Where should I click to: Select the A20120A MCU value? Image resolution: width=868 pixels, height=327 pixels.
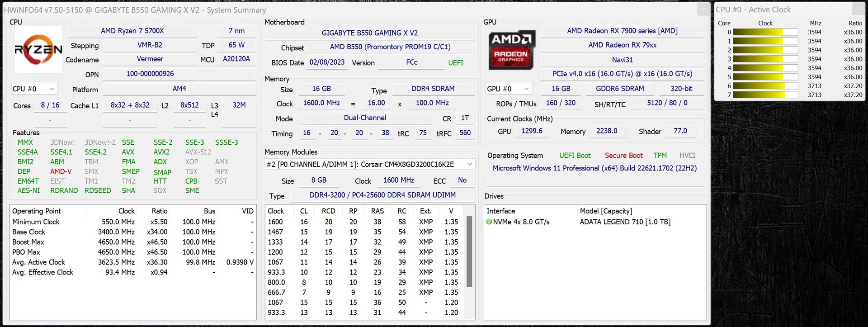tap(236, 59)
